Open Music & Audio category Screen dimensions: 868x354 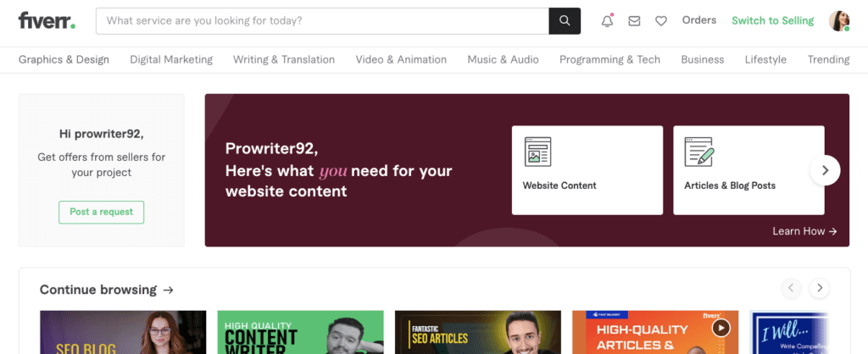503,60
